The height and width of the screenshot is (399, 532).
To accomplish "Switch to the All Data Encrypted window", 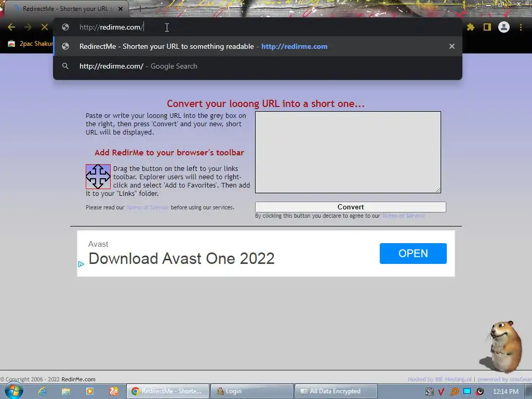I will (336, 391).
